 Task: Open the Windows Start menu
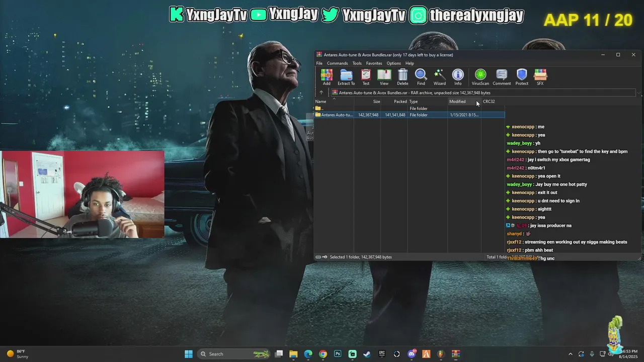pyautogui.click(x=189, y=354)
